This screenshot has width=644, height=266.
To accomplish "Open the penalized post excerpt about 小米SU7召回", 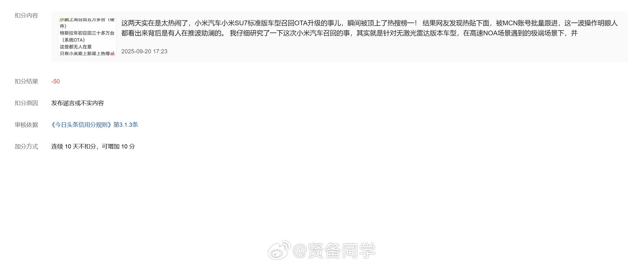I will (x=369, y=28).
